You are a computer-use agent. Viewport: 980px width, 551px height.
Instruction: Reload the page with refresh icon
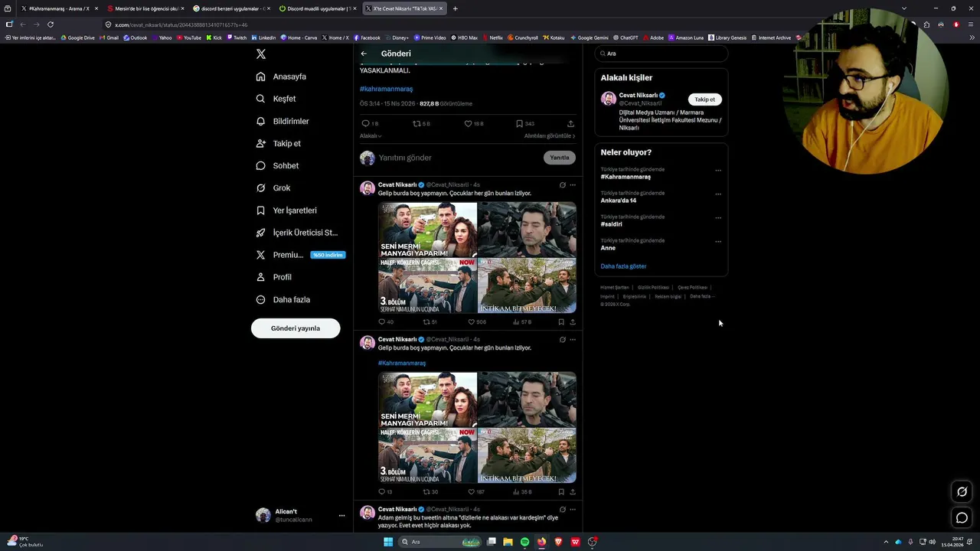pyautogui.click(x=51, y=24)
